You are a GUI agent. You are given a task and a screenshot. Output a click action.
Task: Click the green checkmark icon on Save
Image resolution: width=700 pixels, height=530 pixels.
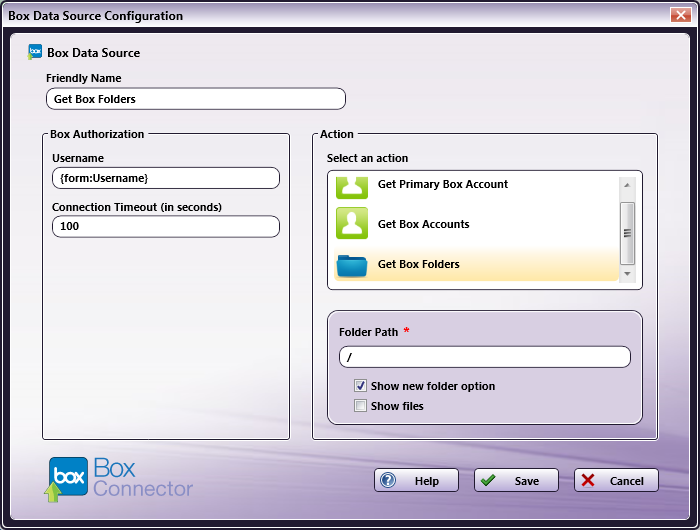click(x=488, y=480)
